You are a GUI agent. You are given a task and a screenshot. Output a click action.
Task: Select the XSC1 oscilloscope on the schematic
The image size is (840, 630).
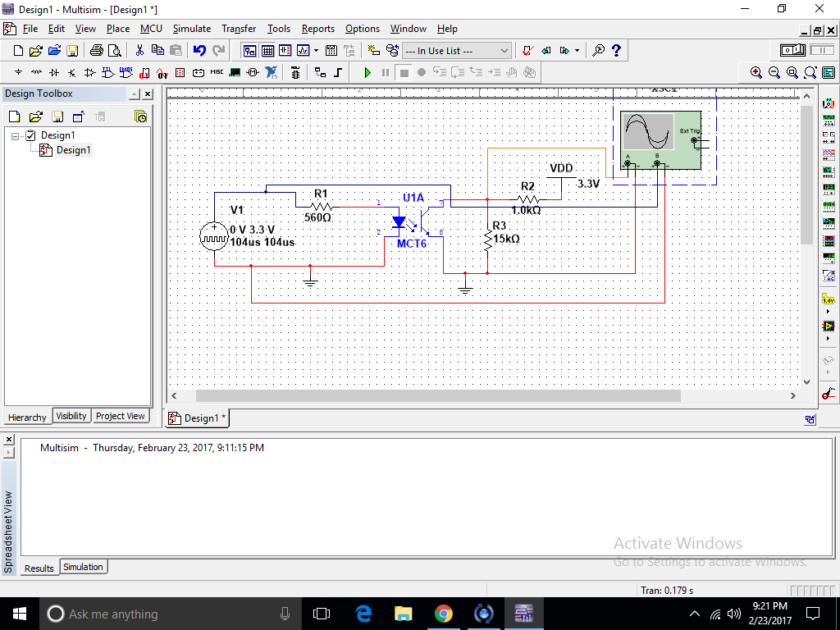coord(660,139)
